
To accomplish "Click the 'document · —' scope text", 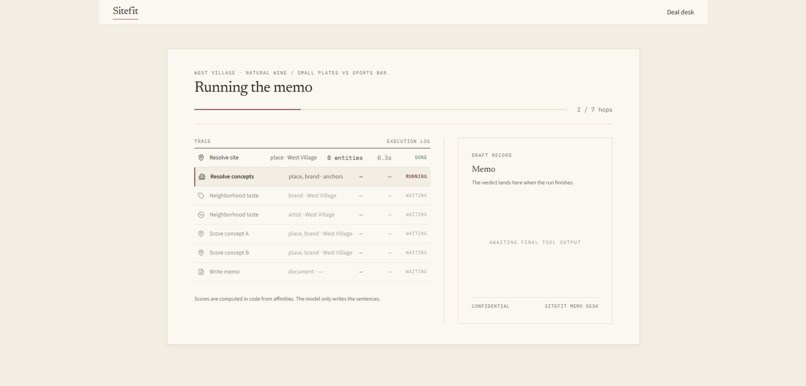I will pos(305,272).
